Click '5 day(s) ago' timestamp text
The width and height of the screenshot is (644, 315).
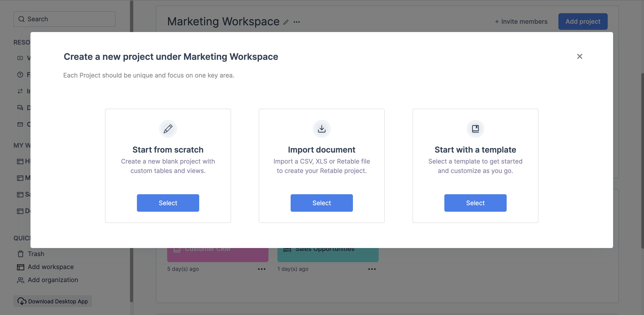pos(183,269)
